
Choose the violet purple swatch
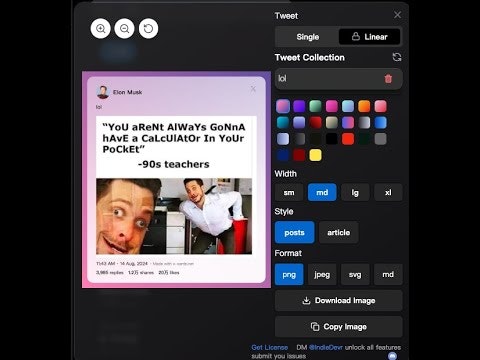tap(299, 106)
